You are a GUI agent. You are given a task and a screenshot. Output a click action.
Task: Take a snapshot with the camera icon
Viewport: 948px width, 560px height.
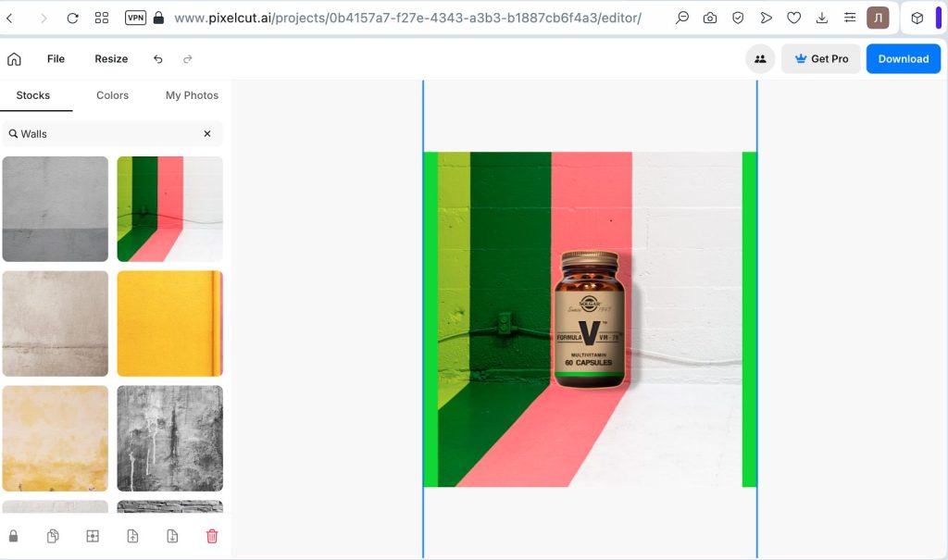pos(710,19)
